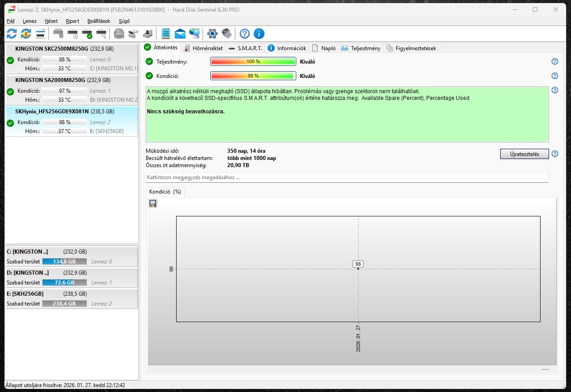
Task: Select the Áttekintés tab
Action: tap(161, 47)
